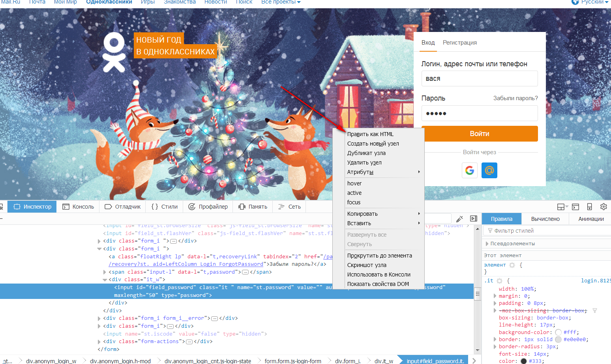Toggle responsive design mode icon

click(x=589, y=207)
